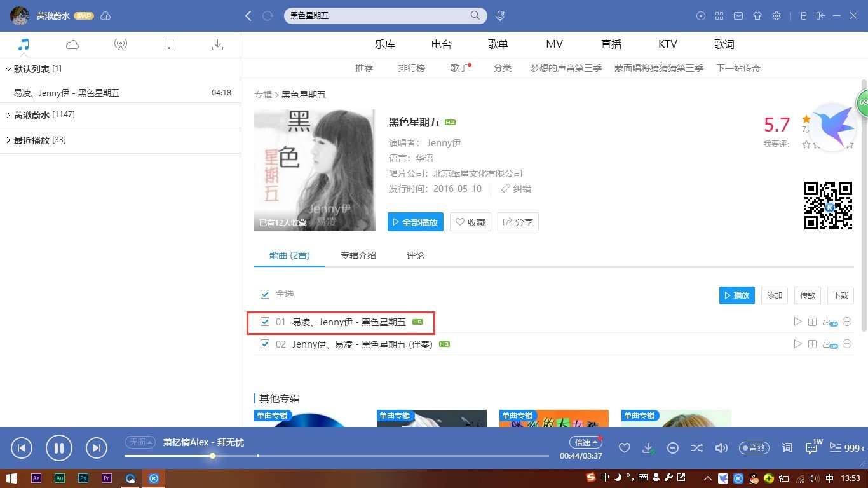Image resolution: width=868 pixels, height=488 pixels.
Task: Open the 评论 comments tab
Action: [416, 255]
